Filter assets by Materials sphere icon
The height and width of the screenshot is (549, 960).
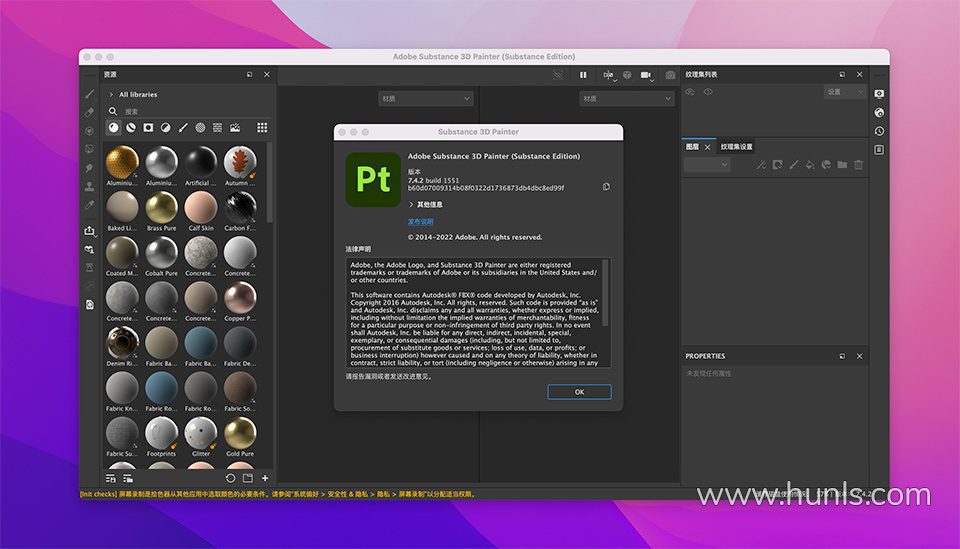(x=113, y=127)
